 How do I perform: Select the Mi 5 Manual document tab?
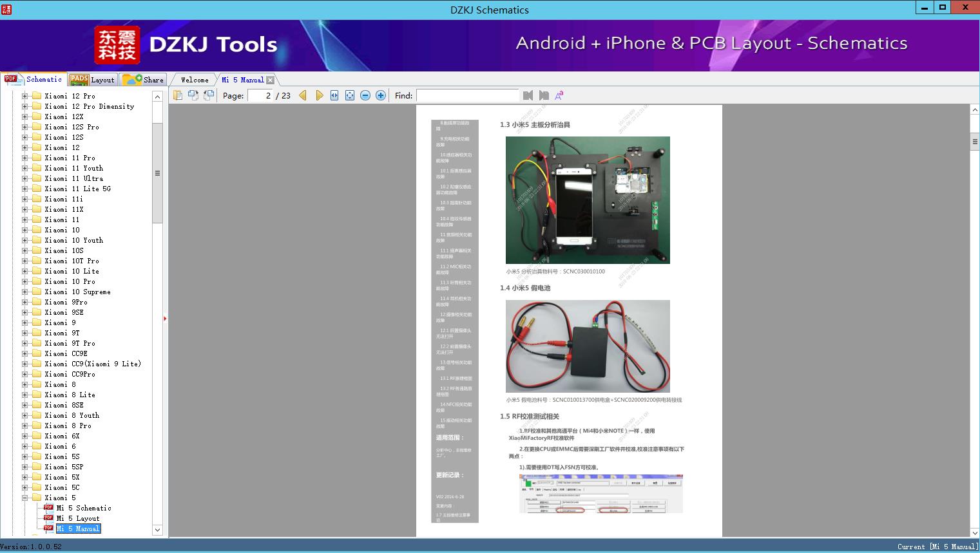[242, 80]
